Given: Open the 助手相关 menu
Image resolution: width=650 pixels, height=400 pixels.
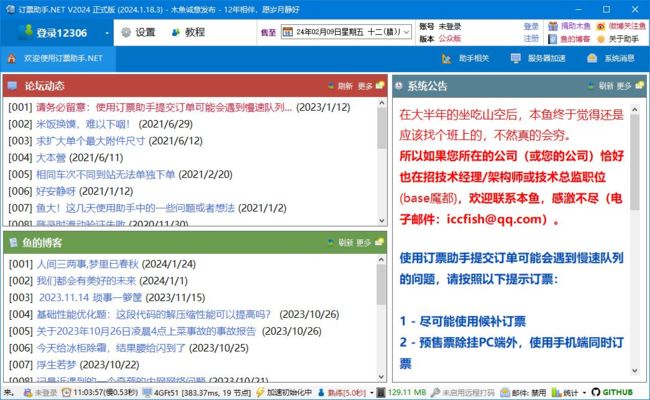Looking at the screenshot, I should click(465, 58).
